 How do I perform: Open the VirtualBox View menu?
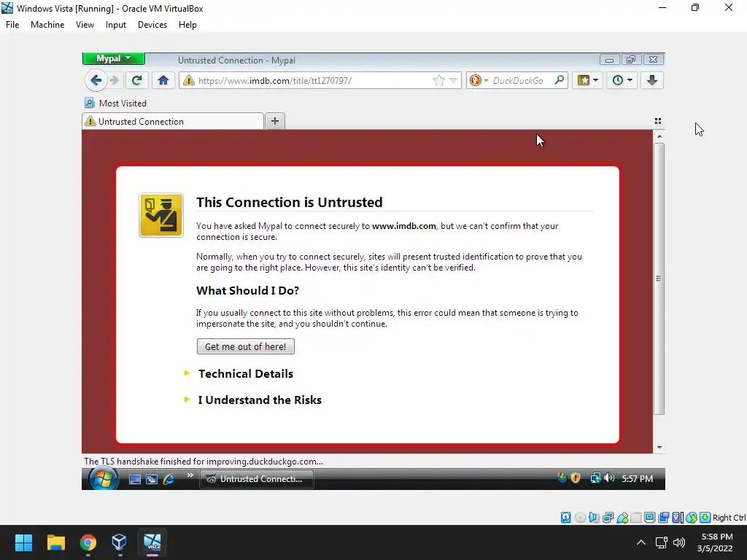coord(85,25)
